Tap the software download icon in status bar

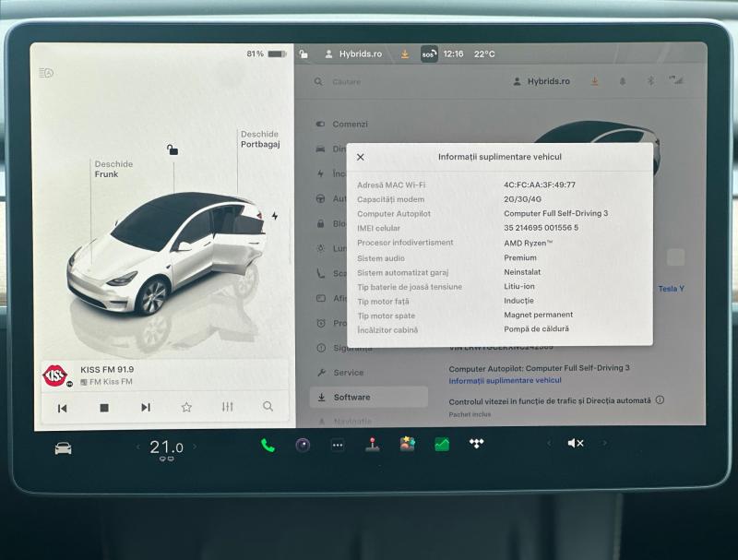(x=405, y=54)
